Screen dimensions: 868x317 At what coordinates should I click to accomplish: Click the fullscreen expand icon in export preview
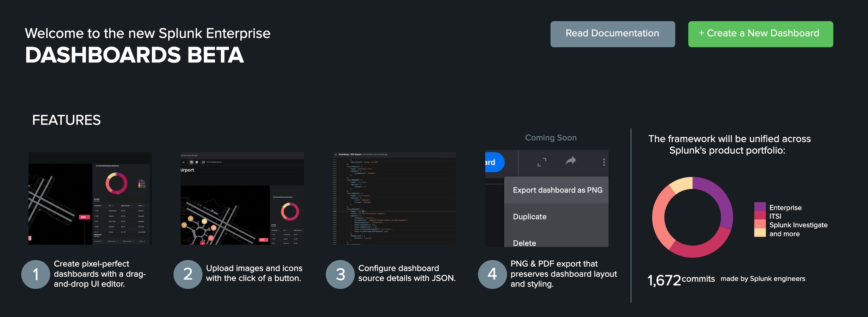[542, 162]
